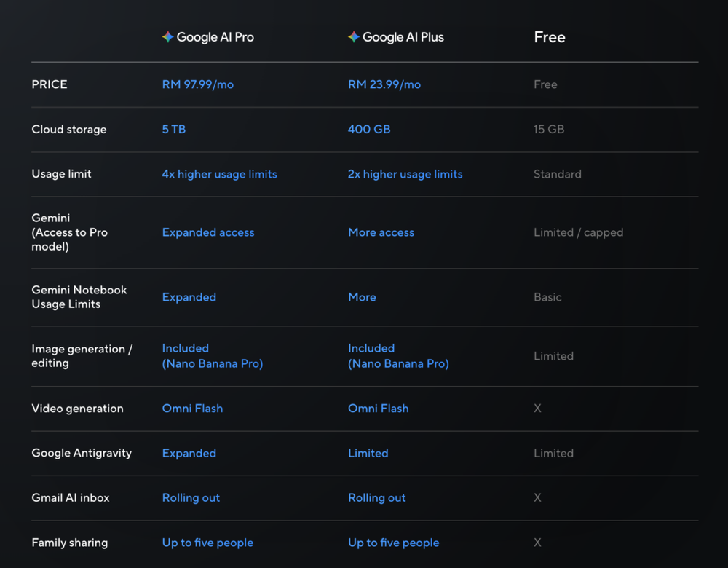Viewport: 728px width, 568px height.
Task: Select the 5 TB storage value
Action: click(174, 129)
